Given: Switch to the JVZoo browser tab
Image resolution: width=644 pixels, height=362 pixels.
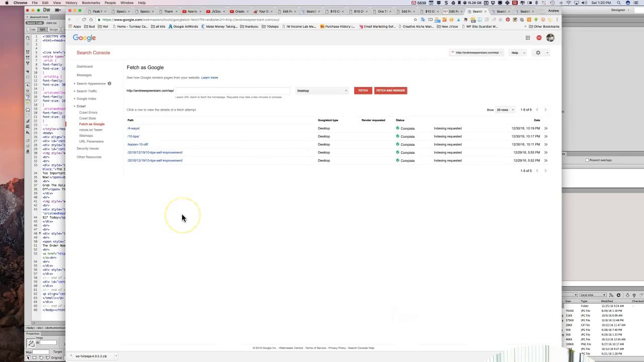Looking at the screenshot, I should tap(216, 12).
